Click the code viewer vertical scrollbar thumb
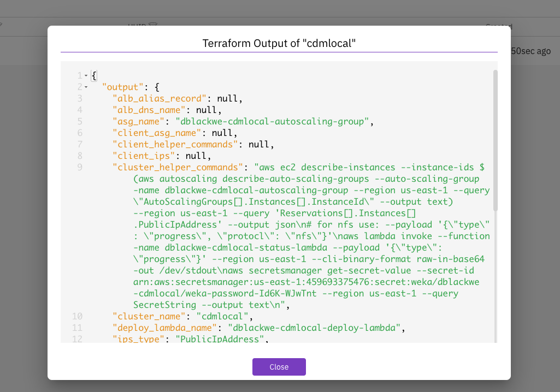This screenshot has width=560, height=392. (495, 140)
